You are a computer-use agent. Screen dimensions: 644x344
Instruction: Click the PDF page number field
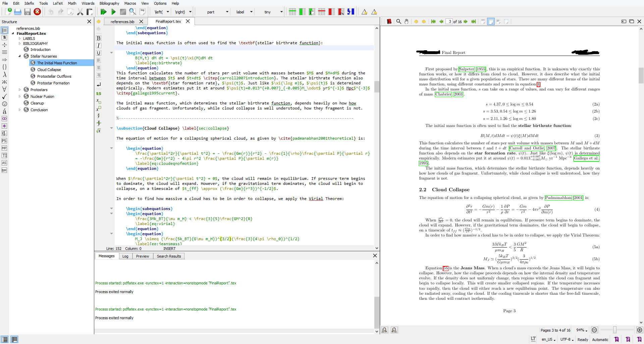point(449,21)
